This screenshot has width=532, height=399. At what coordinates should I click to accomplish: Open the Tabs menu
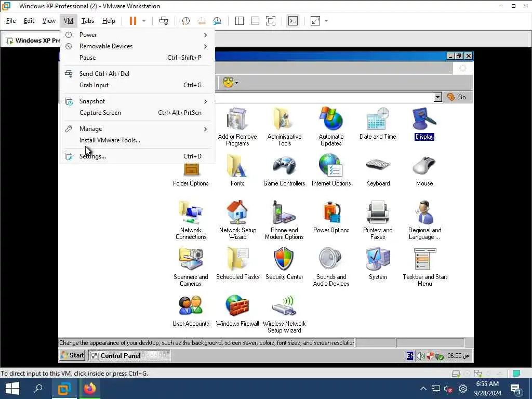tap(87, 21)
